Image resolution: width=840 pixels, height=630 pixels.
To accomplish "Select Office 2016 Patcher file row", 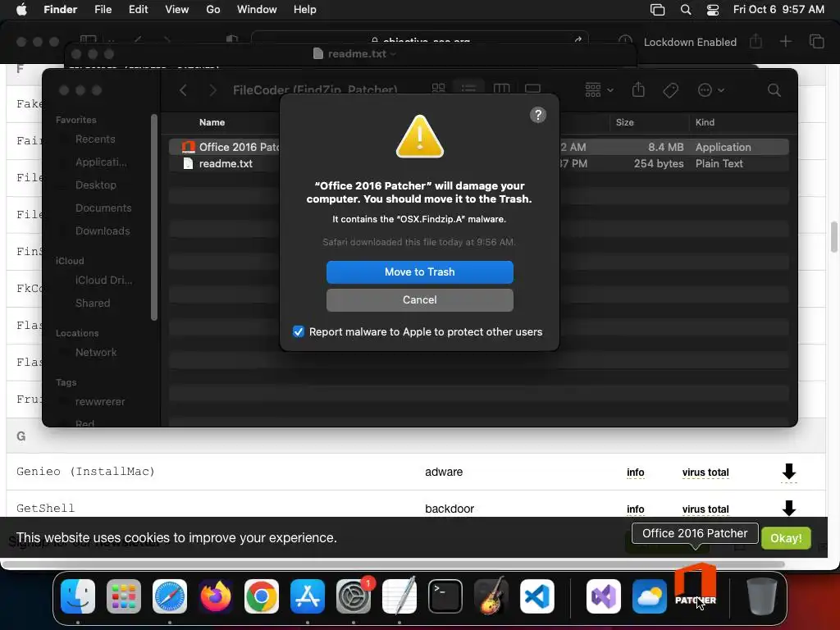I will click(x=478, y=147).
